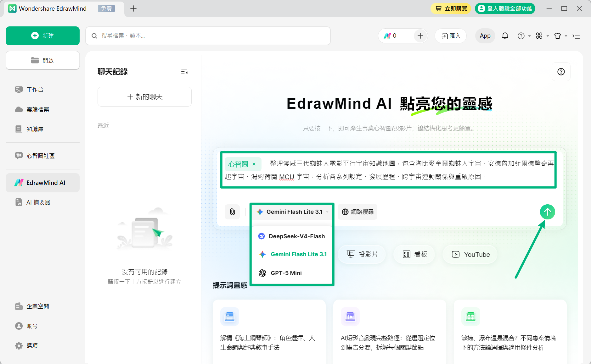Click the search files and templates field
The width and height of the screenshot is (591, 364).
[x=208, y=36]
